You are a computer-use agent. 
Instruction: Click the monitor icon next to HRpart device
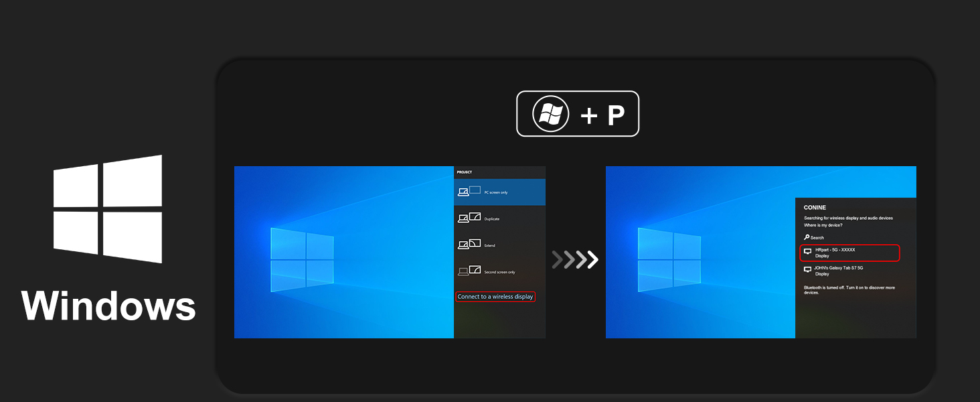click(807, 252)
